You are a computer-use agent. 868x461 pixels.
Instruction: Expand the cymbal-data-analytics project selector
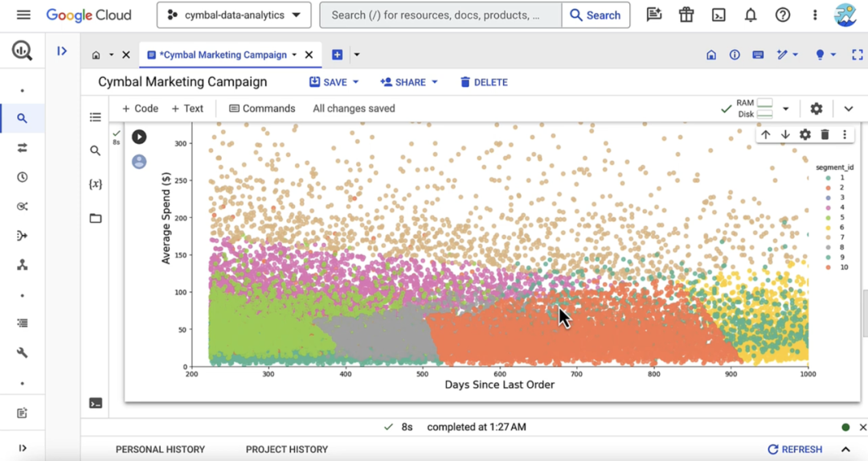(x=234, y=15)
